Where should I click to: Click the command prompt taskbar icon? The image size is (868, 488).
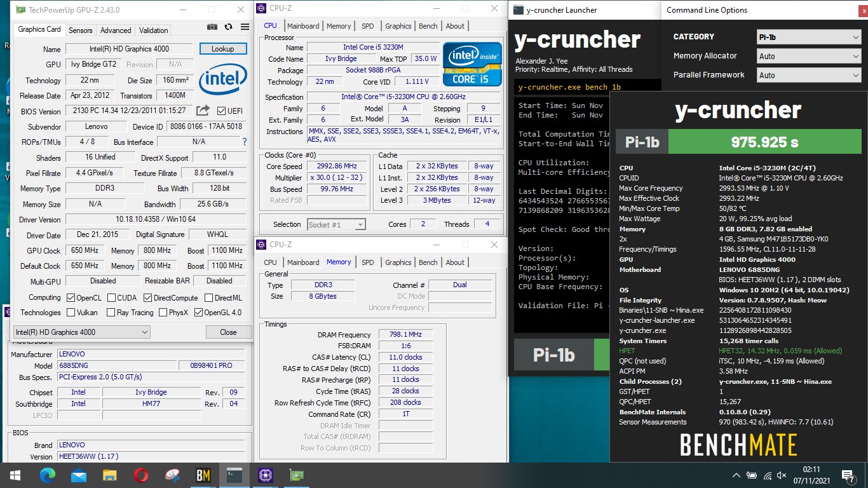tap(234, 475)
